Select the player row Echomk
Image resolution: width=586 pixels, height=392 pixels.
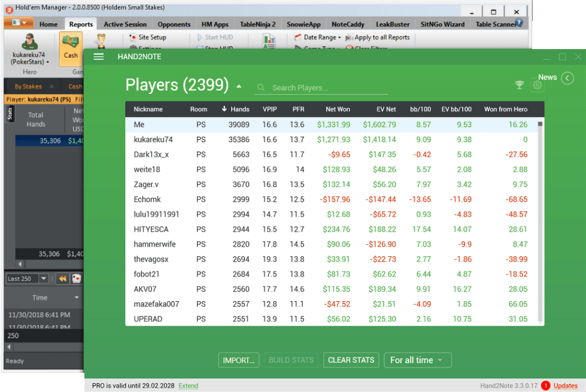pyautogui.click(x=331, y=199)
